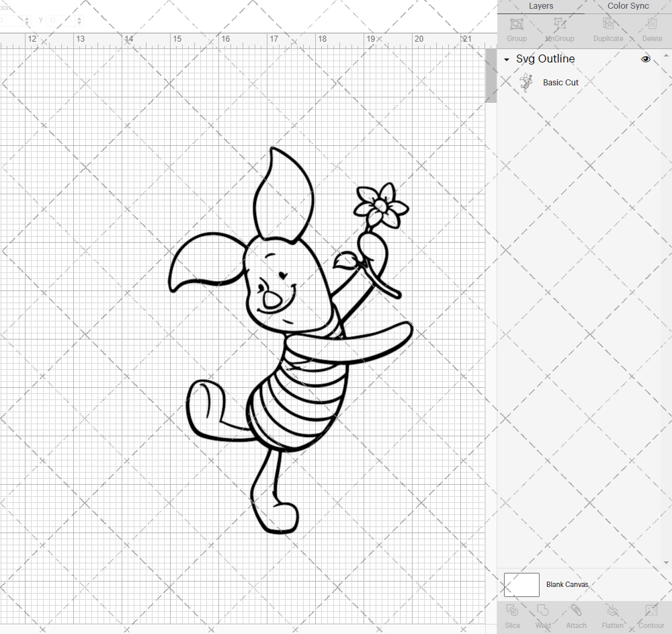
Task: Click the Blank Canvas color swatch
Action: [521, 585]
